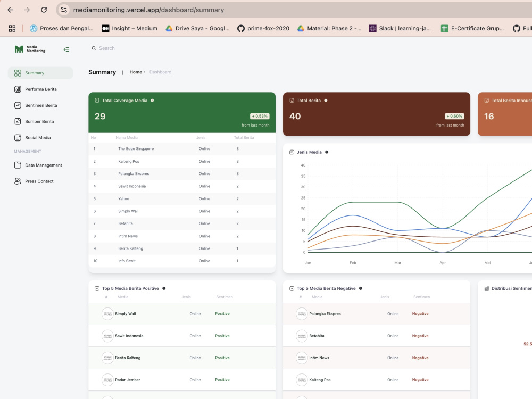The image size is (532, 399).
Task: Click the Nama Media column header
Action: (127, 137)
